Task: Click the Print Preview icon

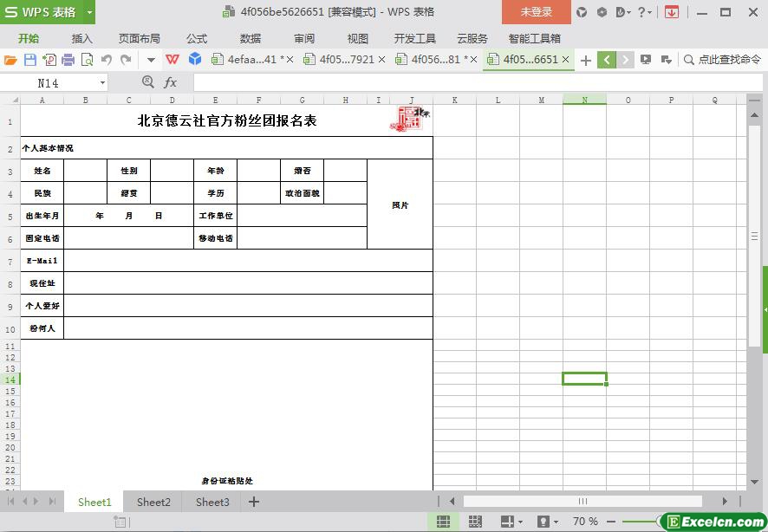Action: click(87, 60)
